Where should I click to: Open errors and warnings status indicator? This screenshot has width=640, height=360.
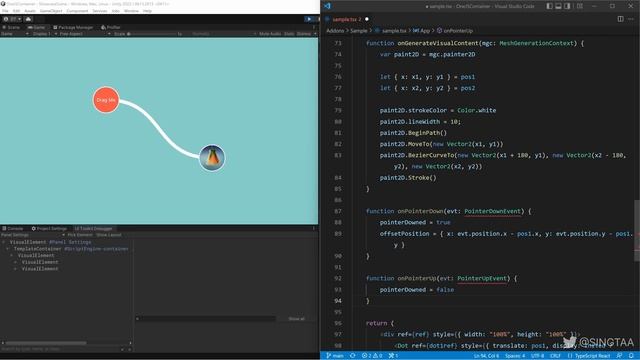click(372, 356)
